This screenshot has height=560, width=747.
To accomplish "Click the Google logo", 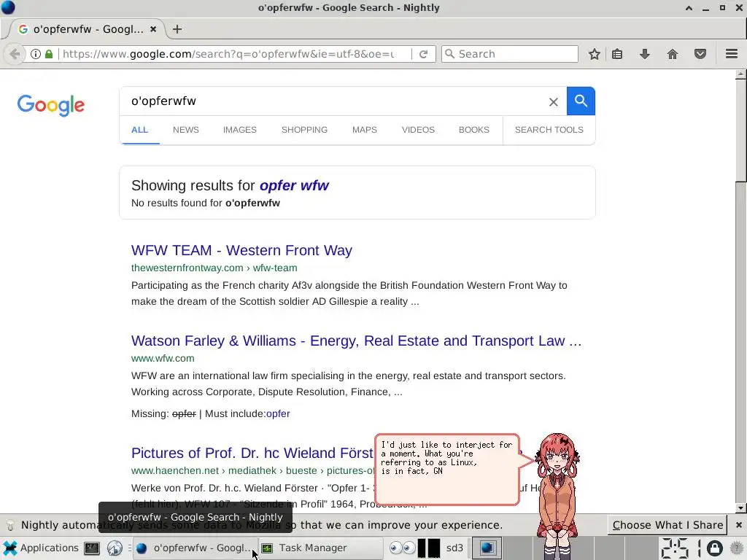I will point(51,105).
